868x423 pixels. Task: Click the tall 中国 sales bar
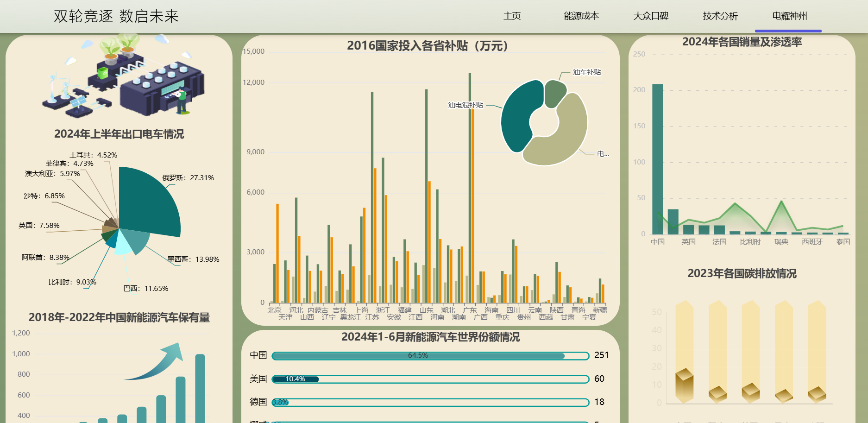coord(658,159)
